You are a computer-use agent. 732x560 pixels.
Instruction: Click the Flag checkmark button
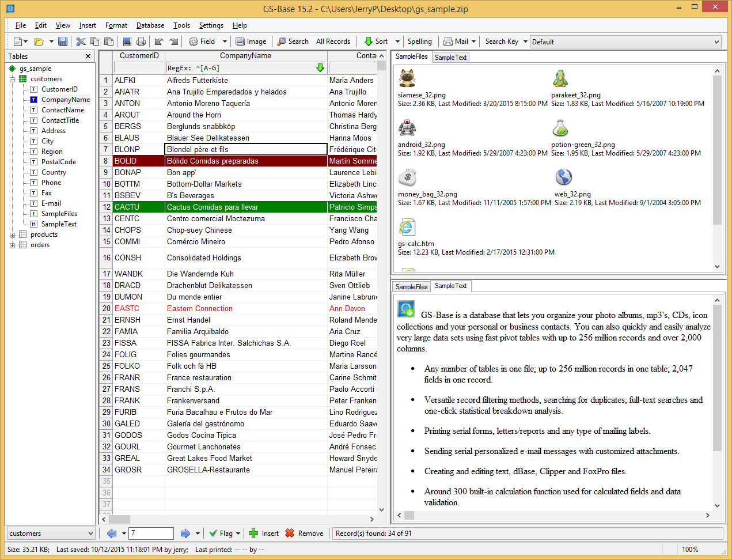221,533
